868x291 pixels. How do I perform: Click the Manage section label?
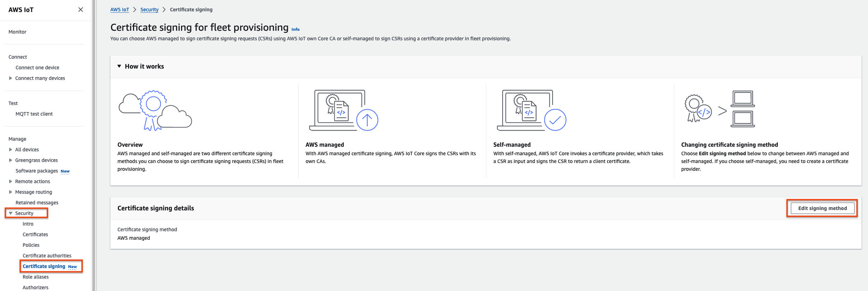click(17, 139)
